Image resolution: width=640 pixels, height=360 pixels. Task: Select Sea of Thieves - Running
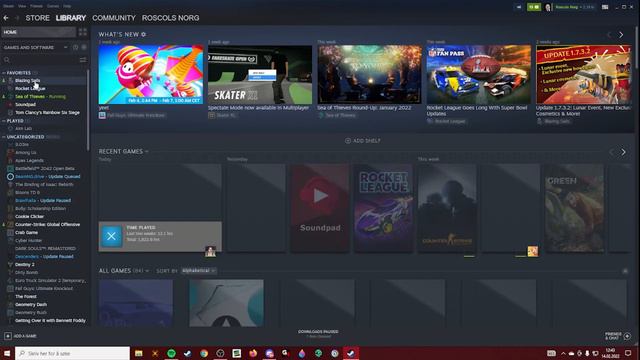coord(40,96)
